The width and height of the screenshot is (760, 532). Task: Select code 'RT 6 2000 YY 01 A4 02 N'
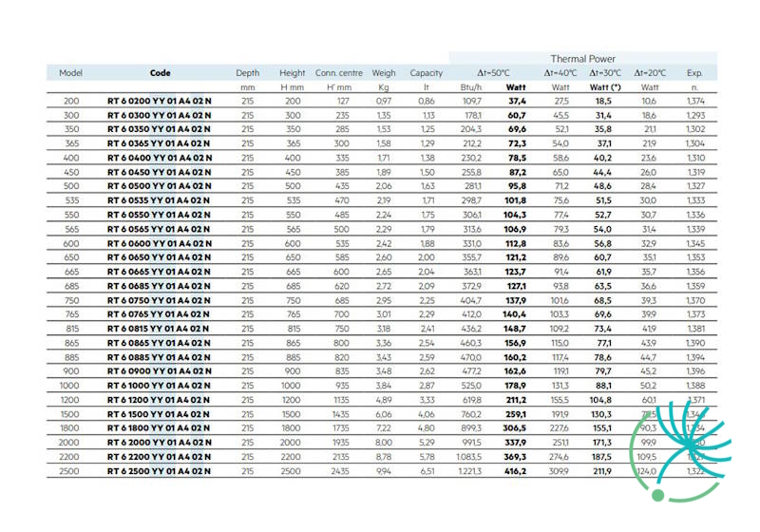(160, 443)
